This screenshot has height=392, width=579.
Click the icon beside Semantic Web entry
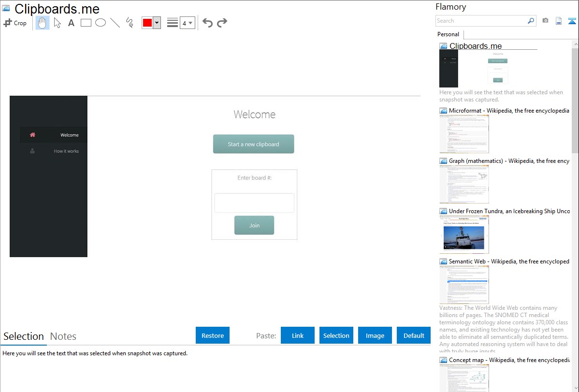tap(443, 261)
